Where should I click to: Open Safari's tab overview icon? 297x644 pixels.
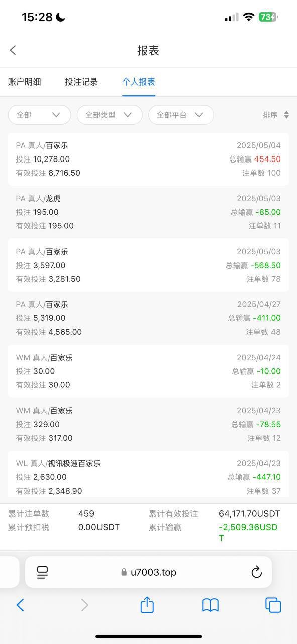point(273,606)
